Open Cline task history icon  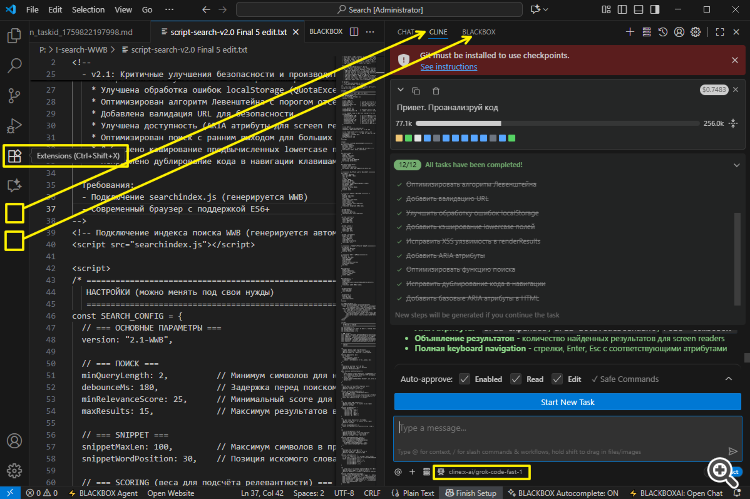(x=662, y=32)
